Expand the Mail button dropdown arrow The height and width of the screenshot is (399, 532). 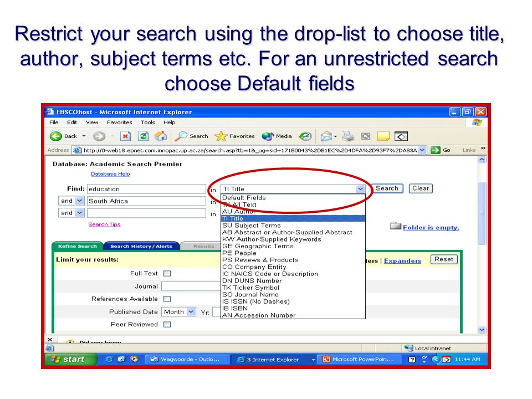coord(336,136)
